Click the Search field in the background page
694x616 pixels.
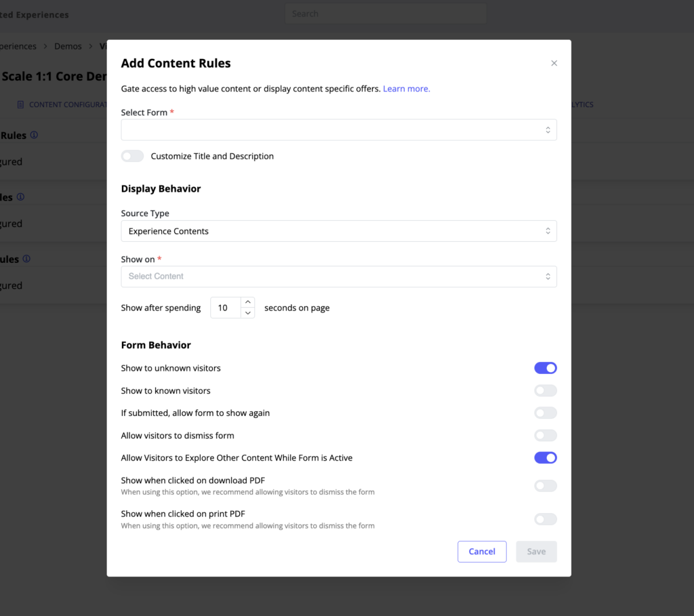386,14
